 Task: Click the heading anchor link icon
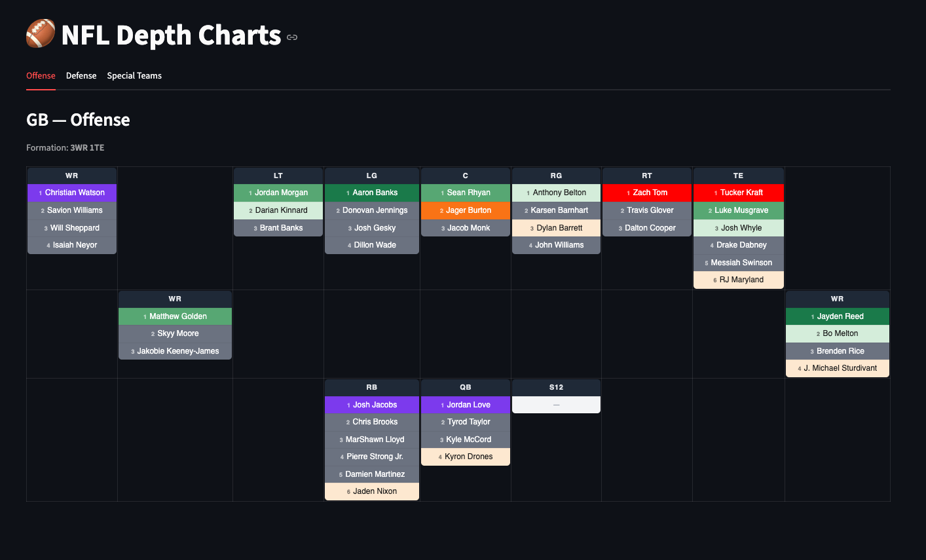pos(292,37)
